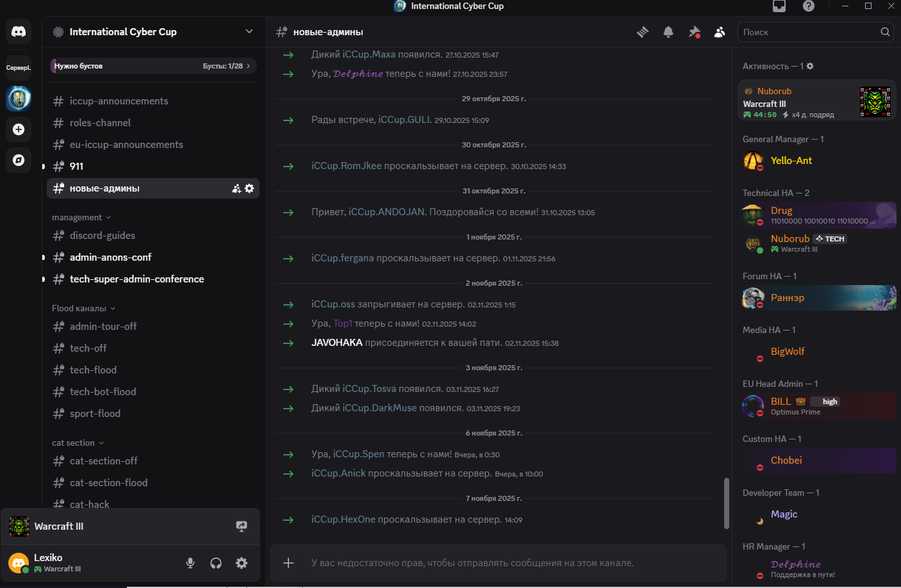Click the chat message scrollbar
The width and height of the screenshot is (901, 588).
click(x=726, y=503)
